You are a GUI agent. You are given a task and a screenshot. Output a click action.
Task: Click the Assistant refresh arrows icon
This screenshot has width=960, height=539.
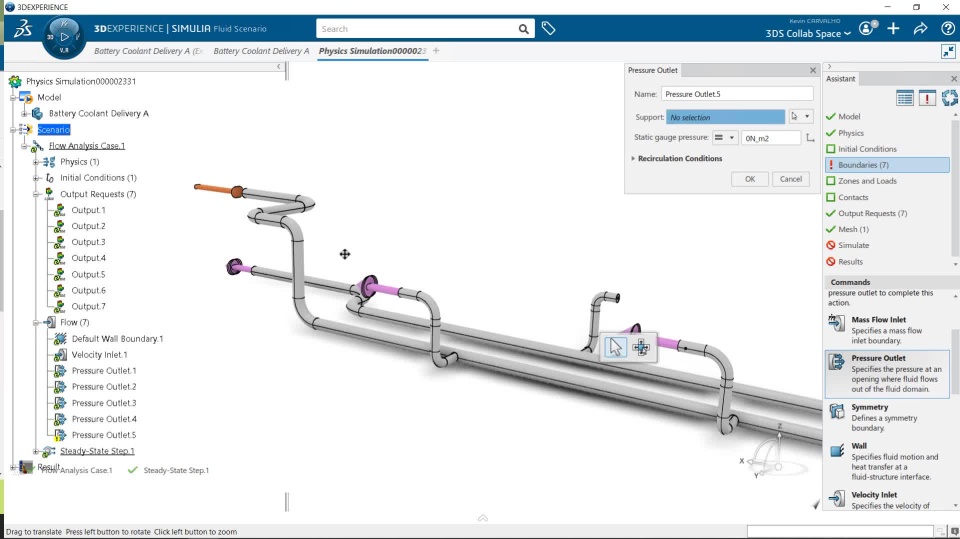[950, 98]
